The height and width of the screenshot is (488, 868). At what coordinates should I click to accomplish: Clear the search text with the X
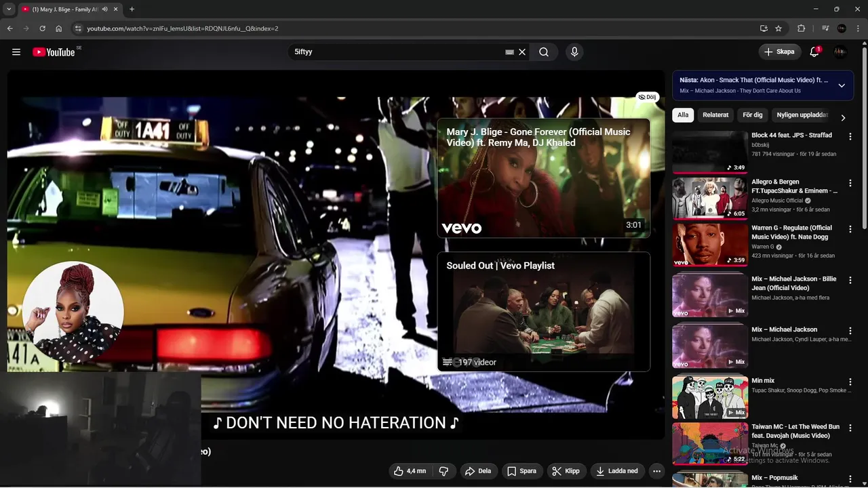pyautogui.click(x=522, y=52)
